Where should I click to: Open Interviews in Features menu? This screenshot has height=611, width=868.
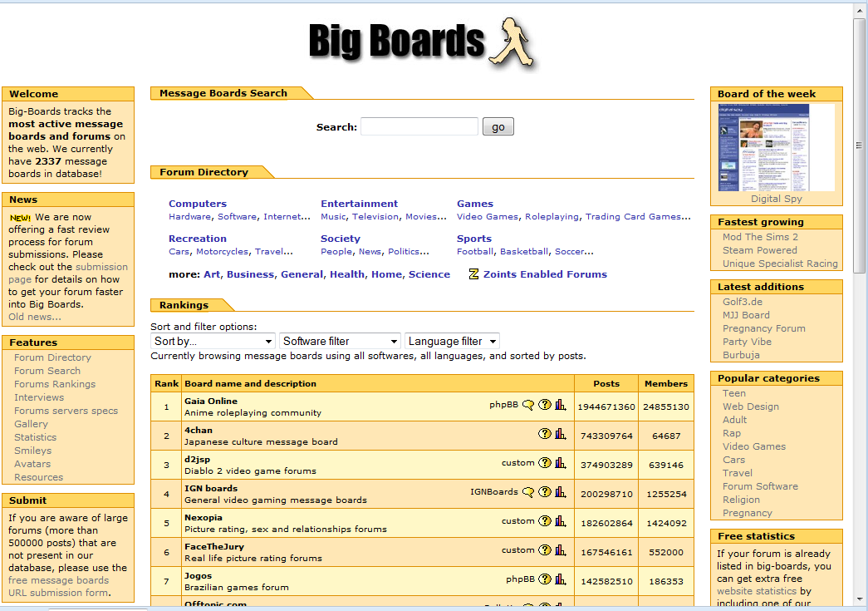click(39, 397)
